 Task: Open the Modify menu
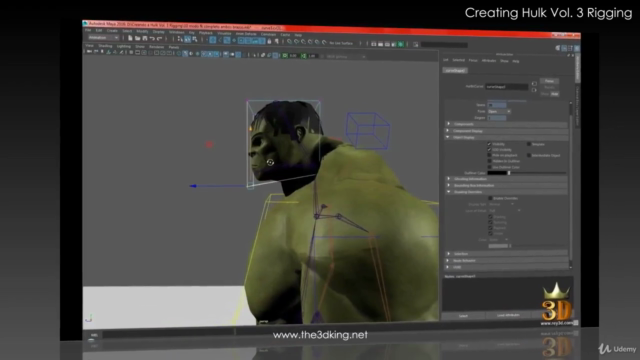tap(142, 31)
